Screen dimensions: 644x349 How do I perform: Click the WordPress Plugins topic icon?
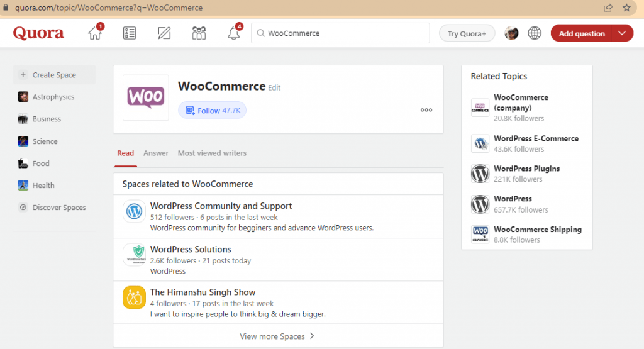click(480, 174)
